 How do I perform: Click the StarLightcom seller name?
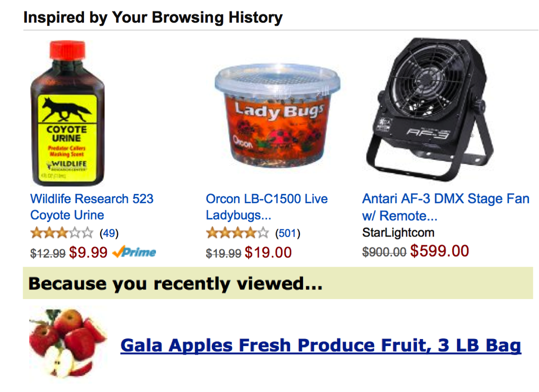pos(398,233)
